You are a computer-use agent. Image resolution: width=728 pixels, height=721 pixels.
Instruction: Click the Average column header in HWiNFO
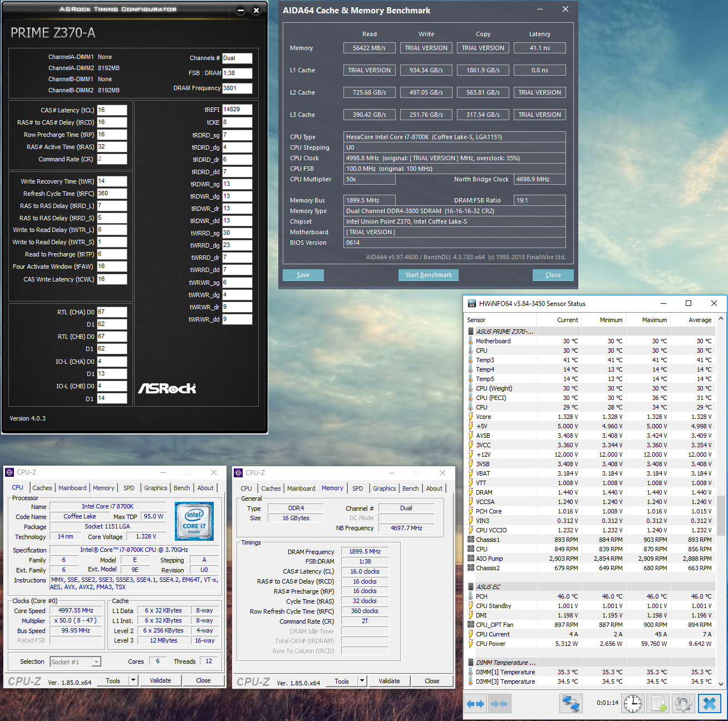click(692, 320)
